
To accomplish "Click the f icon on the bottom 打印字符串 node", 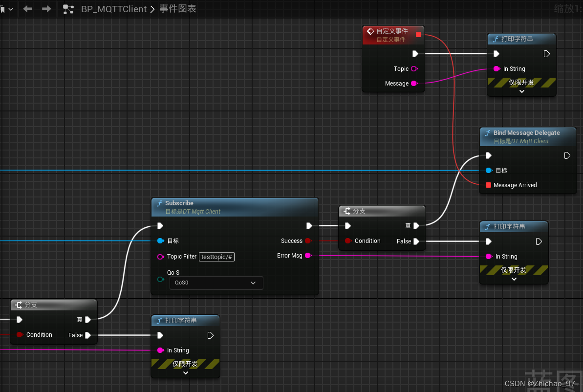I will [160, 321].
